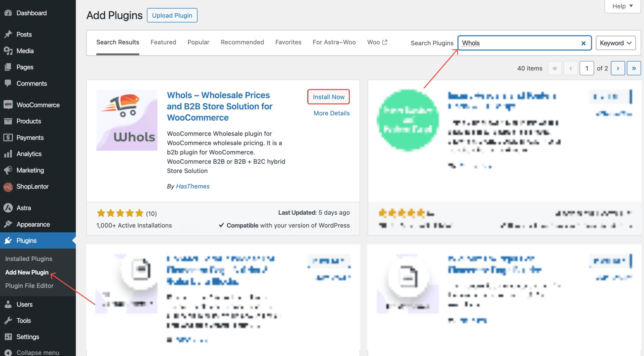Click the Dashboard gauge icon
The image size is (644, 356).
[8, 13]
